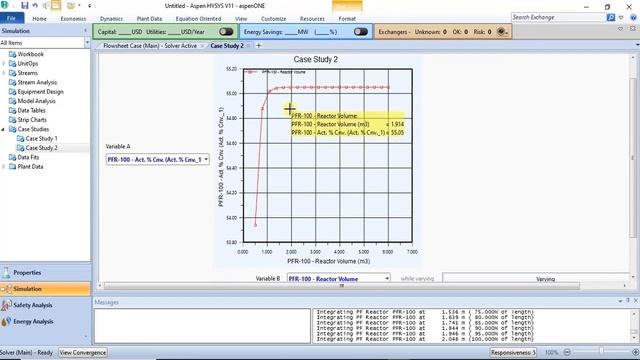Image resolution: width=640 pixels, height=360 pixels.
Task: Open the navigation pane configure arrow at bottom
Action: (86, 336)
